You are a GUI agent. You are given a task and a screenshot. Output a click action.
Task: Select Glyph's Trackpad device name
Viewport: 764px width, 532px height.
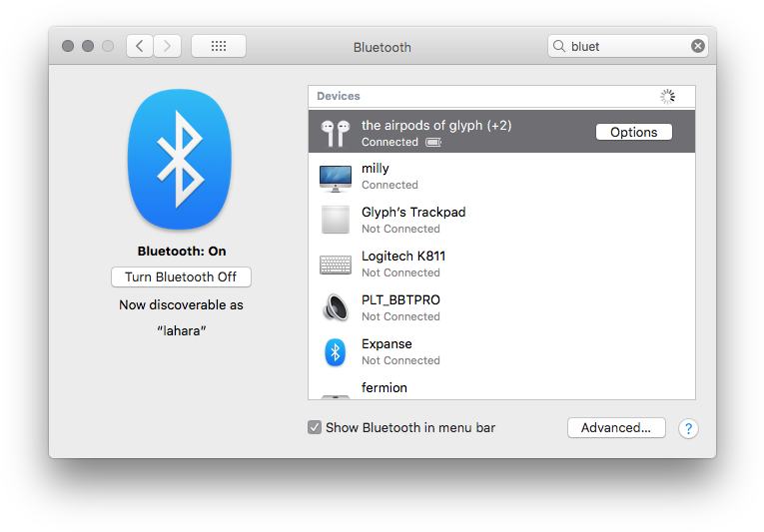[413, 213]
